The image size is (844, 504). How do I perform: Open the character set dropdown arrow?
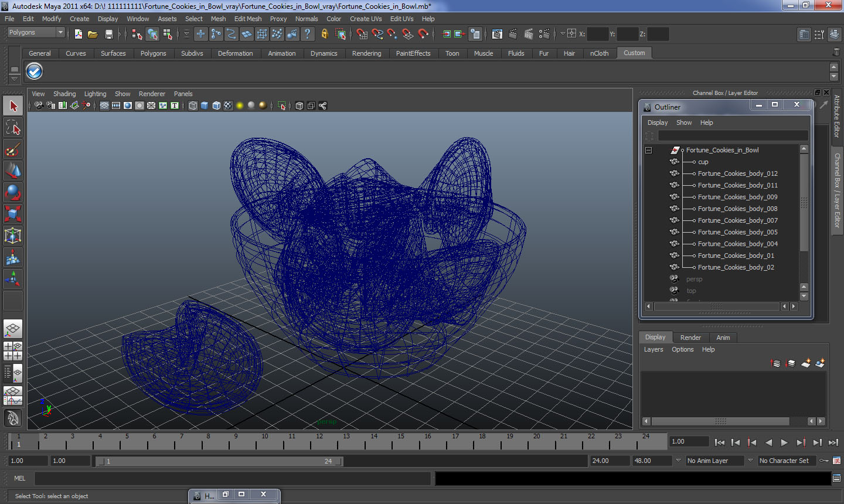pos(750,461)
